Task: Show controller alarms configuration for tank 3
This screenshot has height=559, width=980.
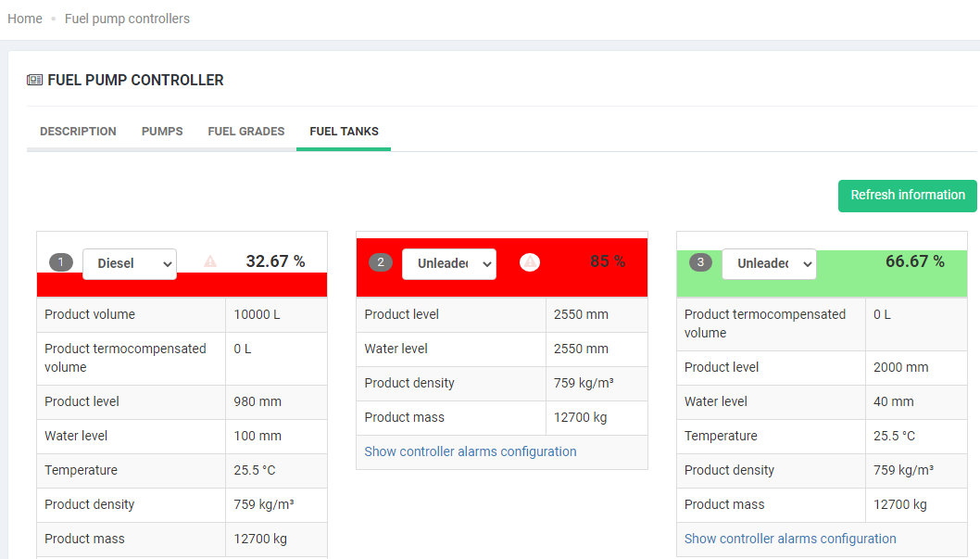Action: (790, 539)
